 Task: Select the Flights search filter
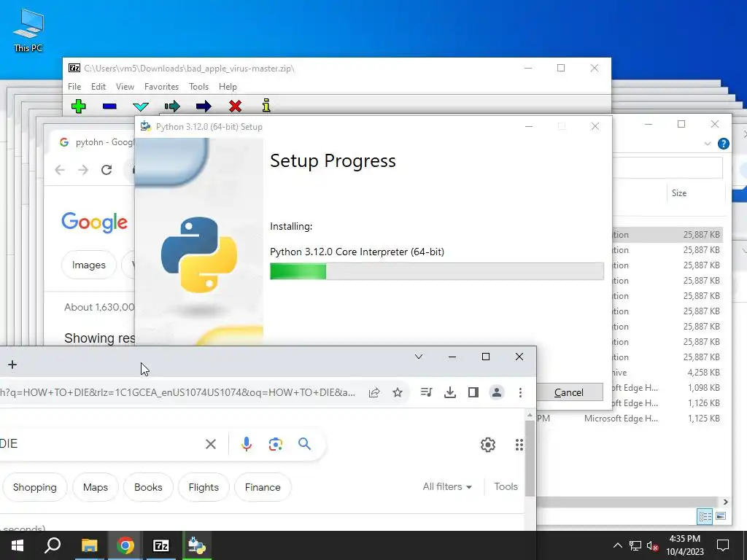tap(204, 487)
